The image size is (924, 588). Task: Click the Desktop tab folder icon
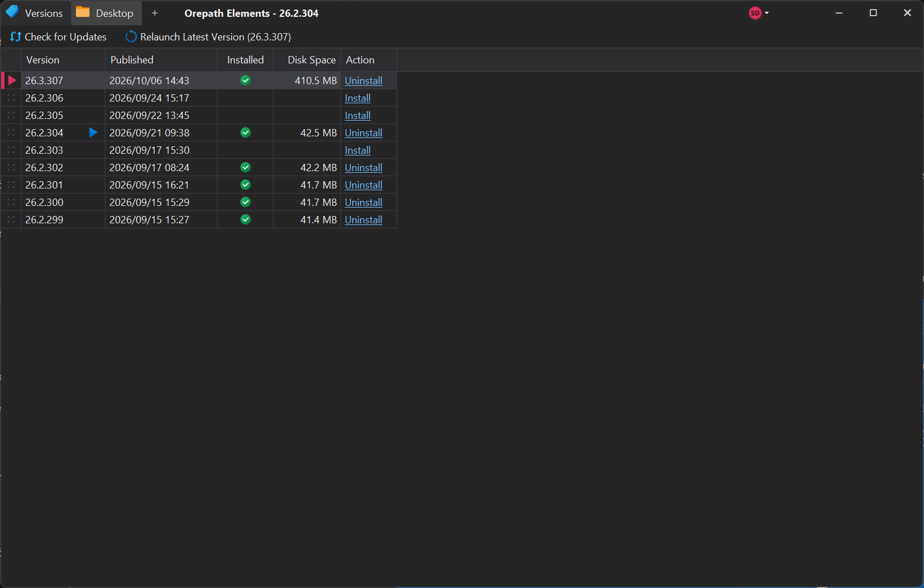83,12
